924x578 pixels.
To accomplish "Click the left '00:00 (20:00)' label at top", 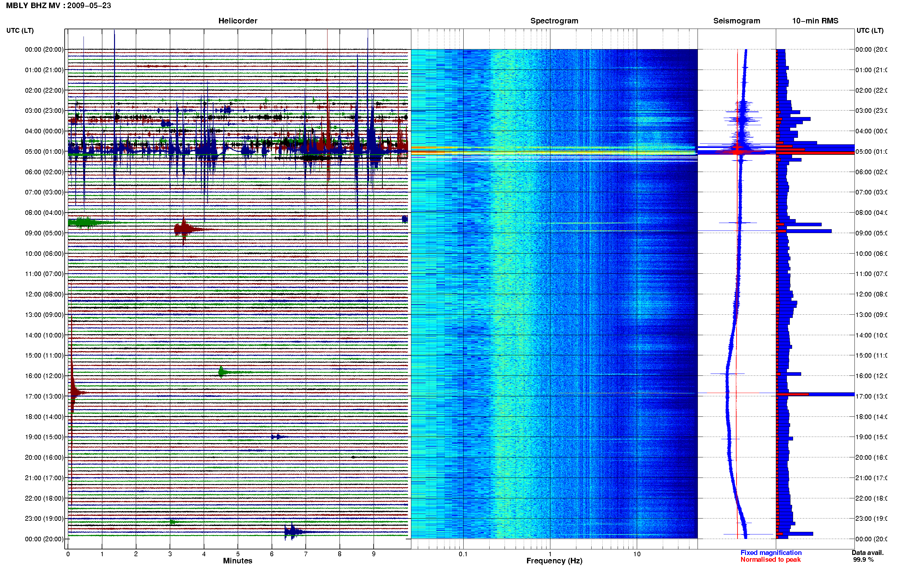I will (44, 49).
